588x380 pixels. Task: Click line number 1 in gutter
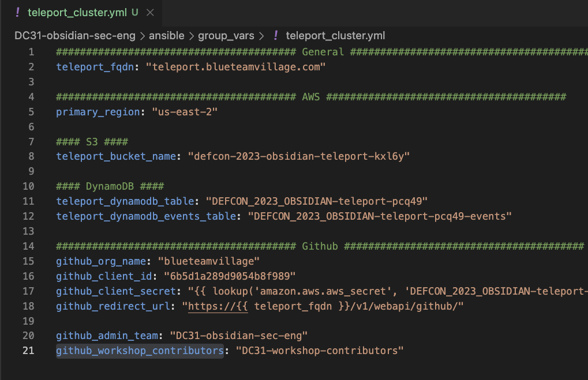(x=32, y=52)
